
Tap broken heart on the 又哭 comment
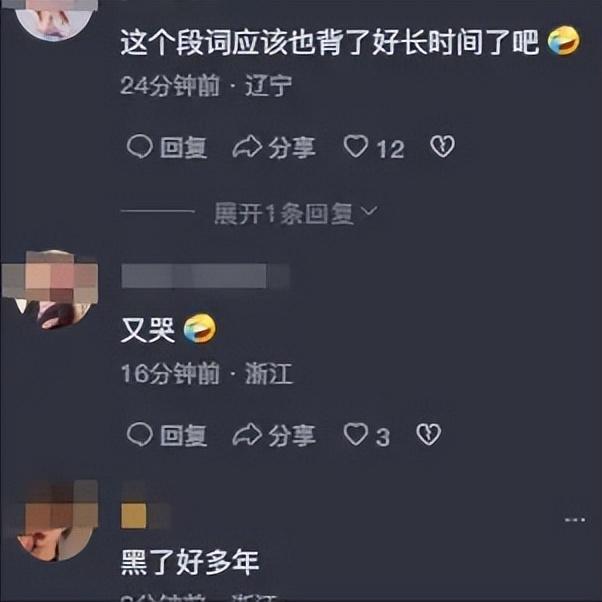(429, 434)
